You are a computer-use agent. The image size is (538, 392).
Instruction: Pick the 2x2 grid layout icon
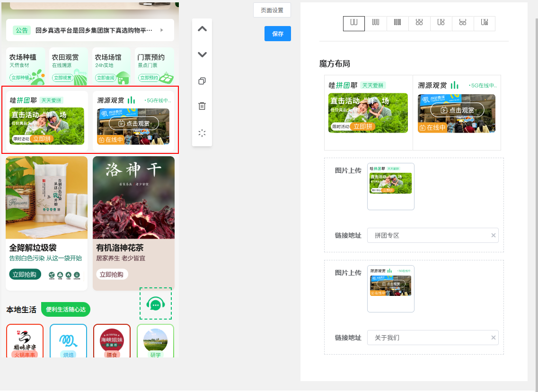coord(419,23)
